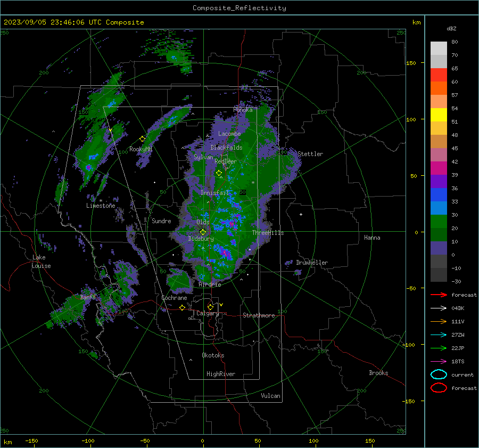Image resolution: width=479 pixels, height=448 pixels.
Task: Click the Cochrane label on map
Action: click(x=174, y=298)
